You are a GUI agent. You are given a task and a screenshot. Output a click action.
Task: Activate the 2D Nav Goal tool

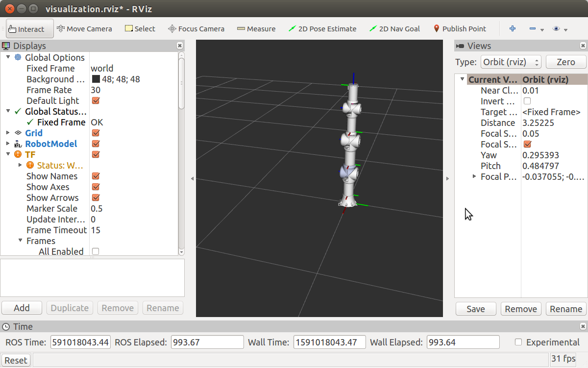pos(394,28)
